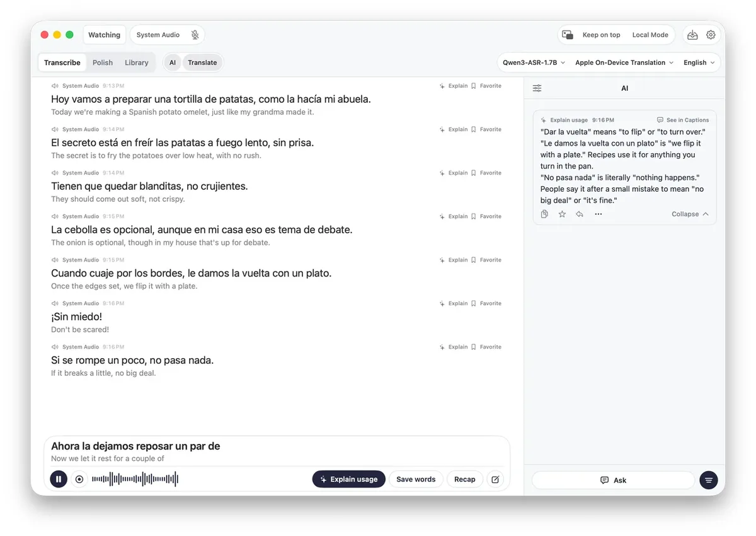Click speaker icon beside the '¡Sin miedo!' line
Screen dimensions: 756x536
pyautogui.click(x=55, y=303)
